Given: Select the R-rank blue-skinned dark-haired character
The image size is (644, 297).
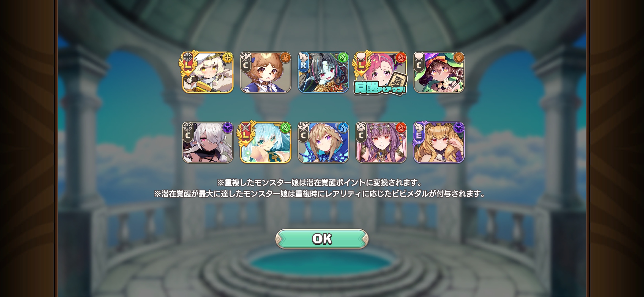Looking at the screenshot, I should (323, 72).
